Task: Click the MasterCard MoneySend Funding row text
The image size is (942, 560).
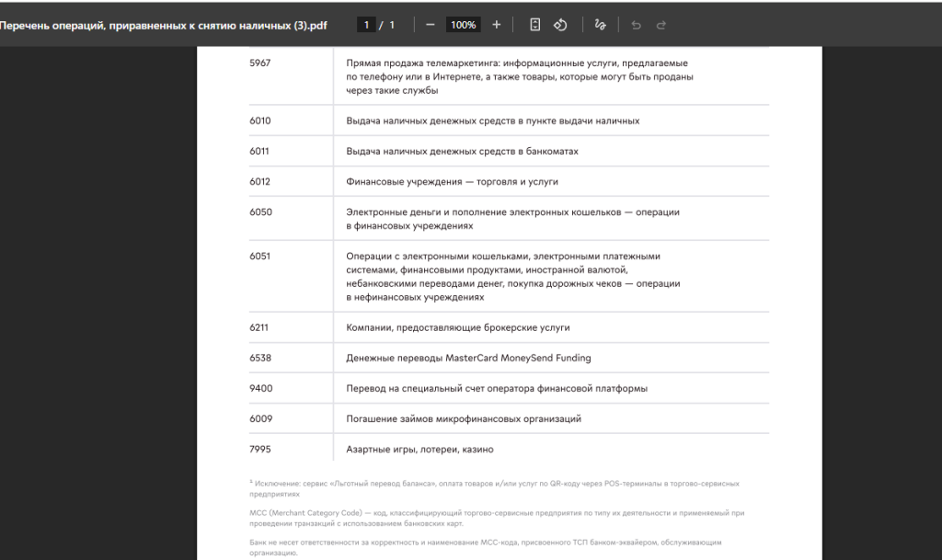Action: (468, 358)
